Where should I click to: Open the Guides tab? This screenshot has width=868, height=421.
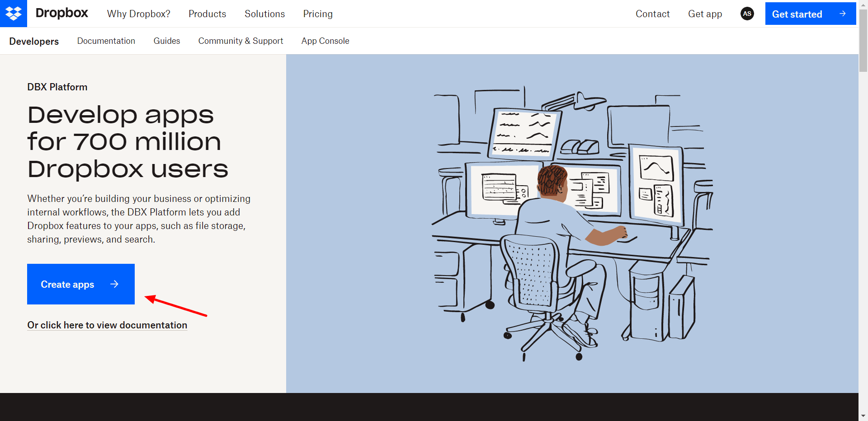click(x=167, y=41)
